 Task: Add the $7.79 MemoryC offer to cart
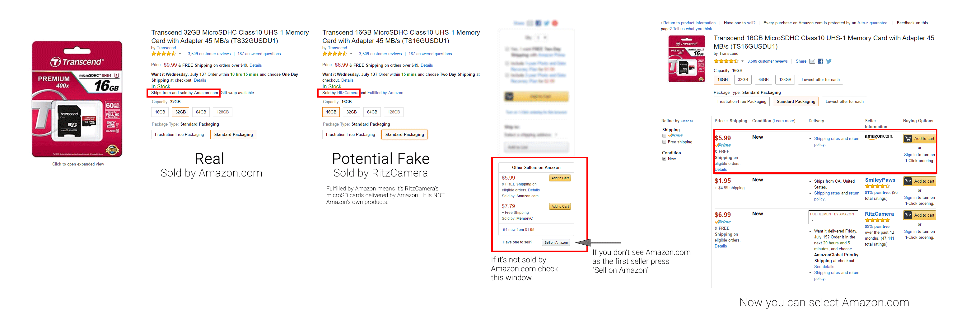560,206
